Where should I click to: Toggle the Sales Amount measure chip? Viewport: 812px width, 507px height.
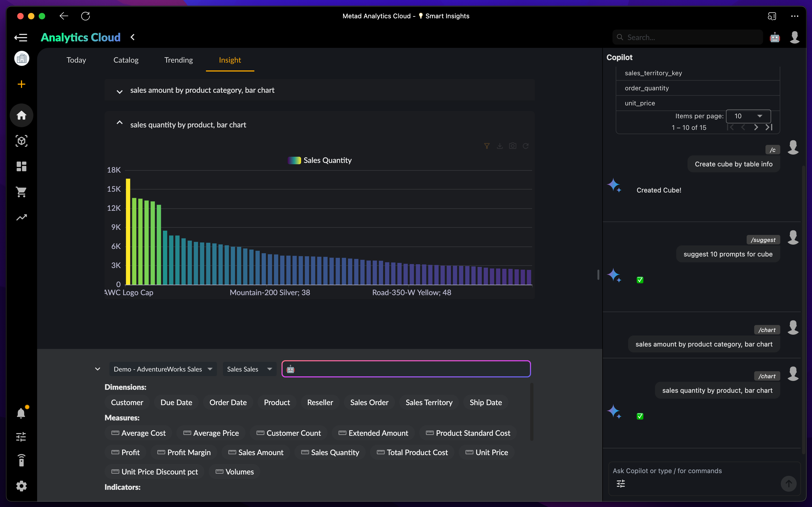(x=256, y=452)
